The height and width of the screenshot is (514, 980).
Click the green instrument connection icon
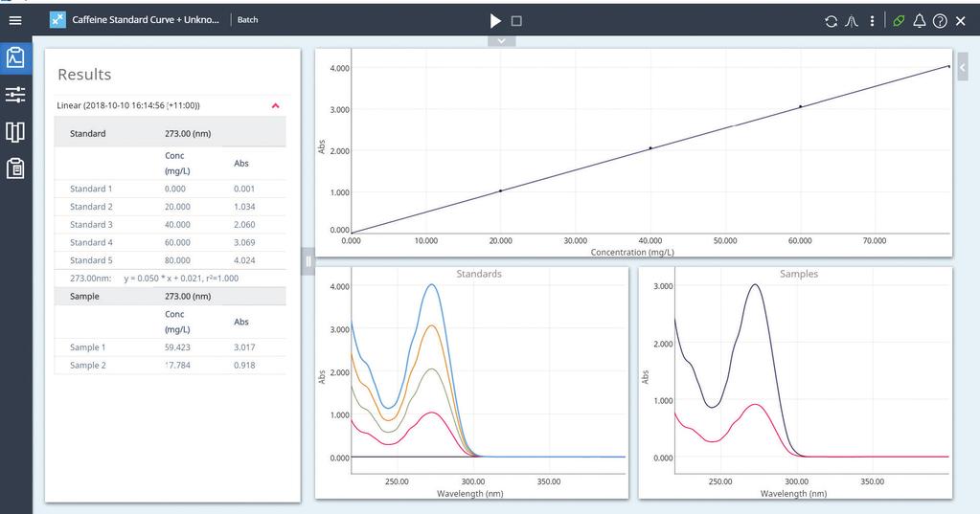click(899, 21)
